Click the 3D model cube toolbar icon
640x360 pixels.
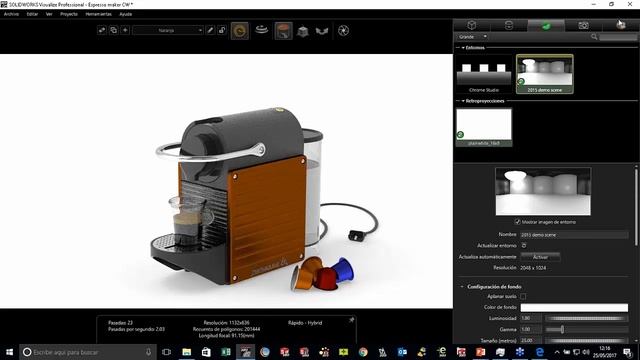[x=302, y=31]
